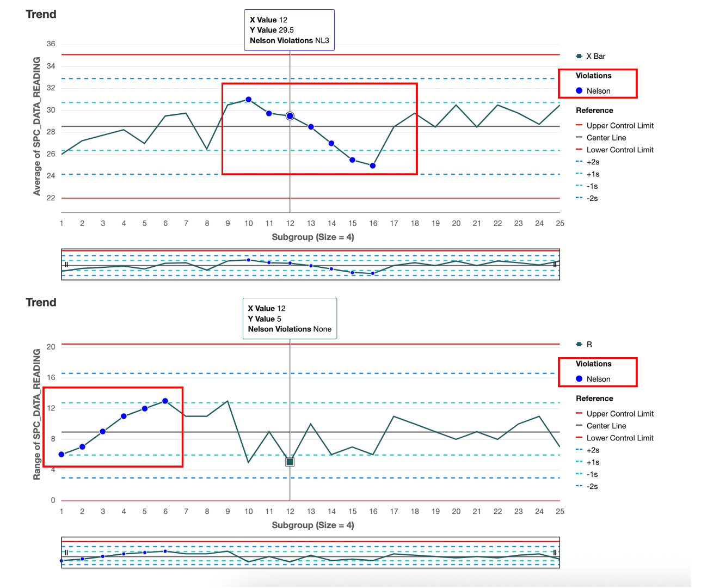Click the Trend title above the top chart
Image resolution: width=701 pixels, height=588 pixels.
pyautogui.click(x=40, y=14)
